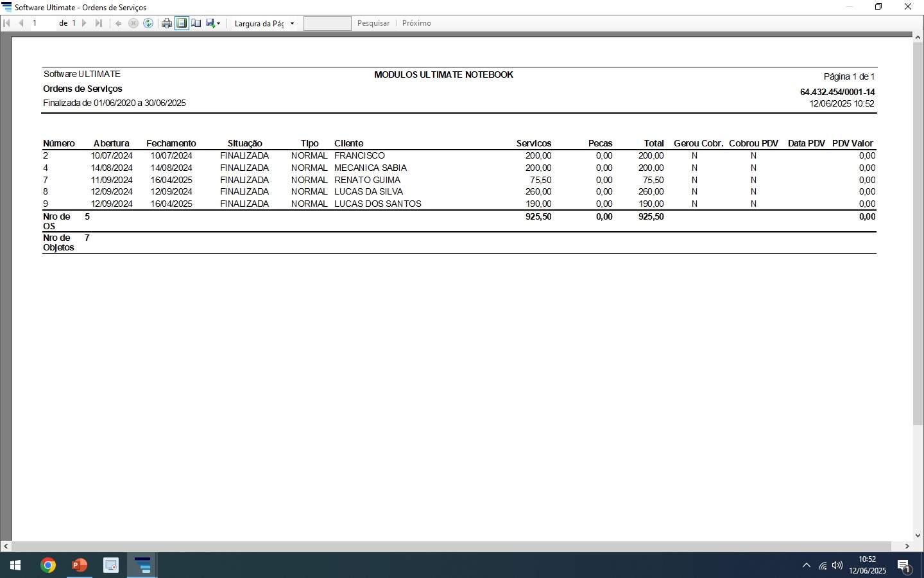Stop report rendering

[x=133, y=23]
